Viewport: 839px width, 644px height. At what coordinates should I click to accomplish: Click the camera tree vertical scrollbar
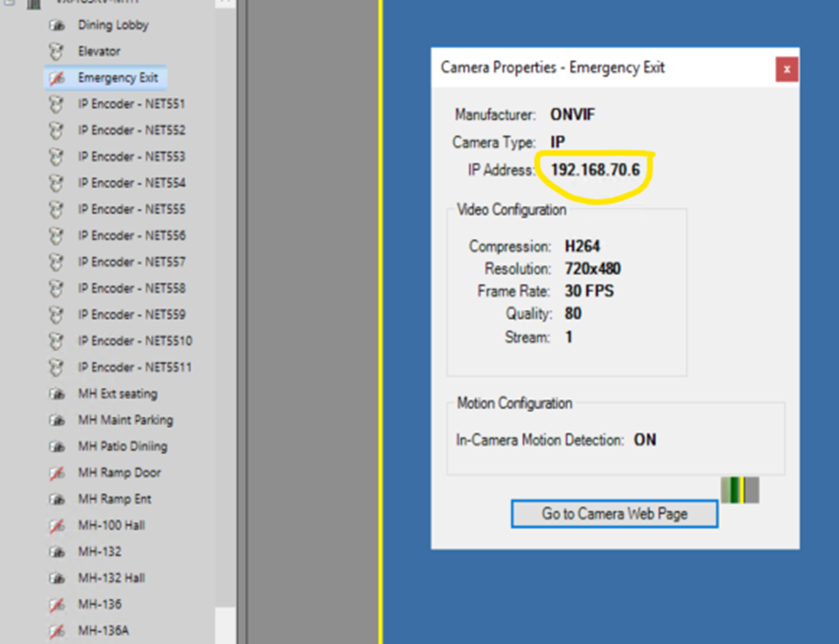225,321
